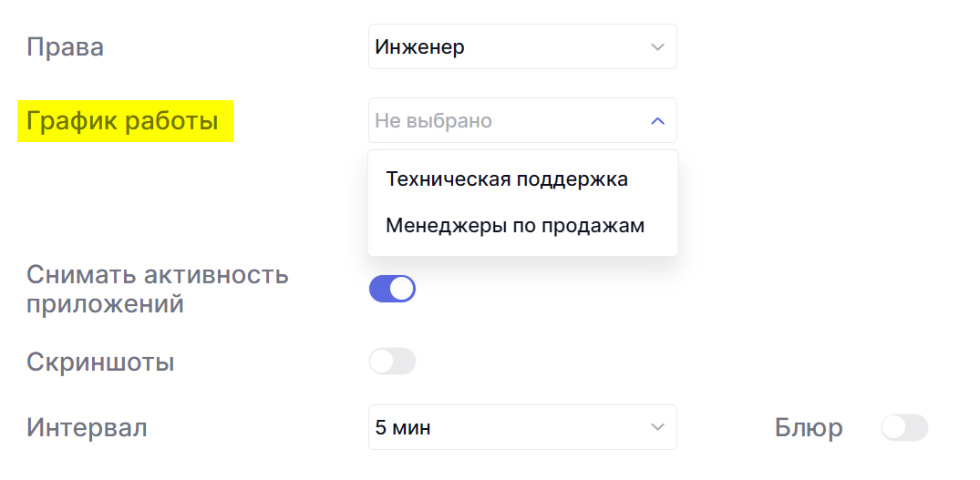Click the "Не выбрано" placeholder text
Image resolution: width=980 pixels, height=480 pixels.
tap(433, 121)
